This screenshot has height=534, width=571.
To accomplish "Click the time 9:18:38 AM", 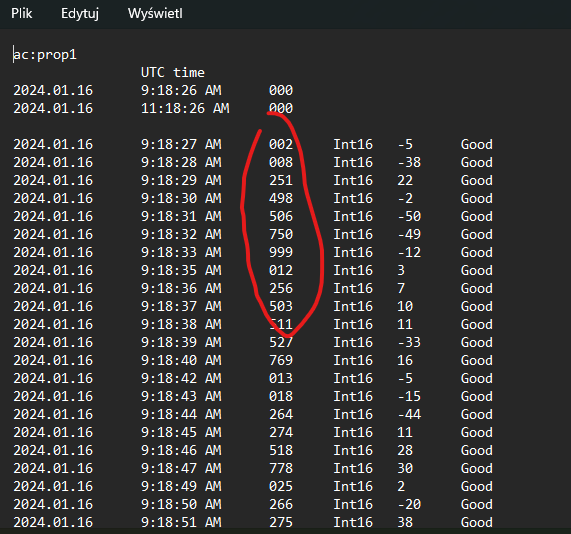I will 181,324.
